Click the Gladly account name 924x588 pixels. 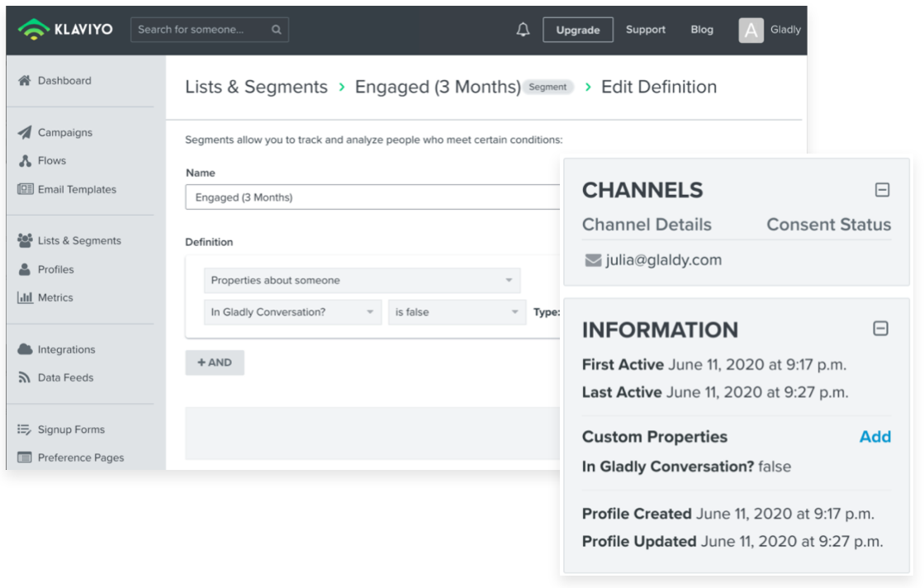pos(785,30)
